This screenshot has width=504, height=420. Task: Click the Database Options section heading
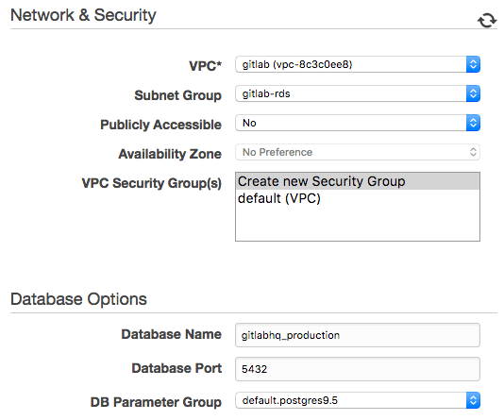(x=78, y=299)
